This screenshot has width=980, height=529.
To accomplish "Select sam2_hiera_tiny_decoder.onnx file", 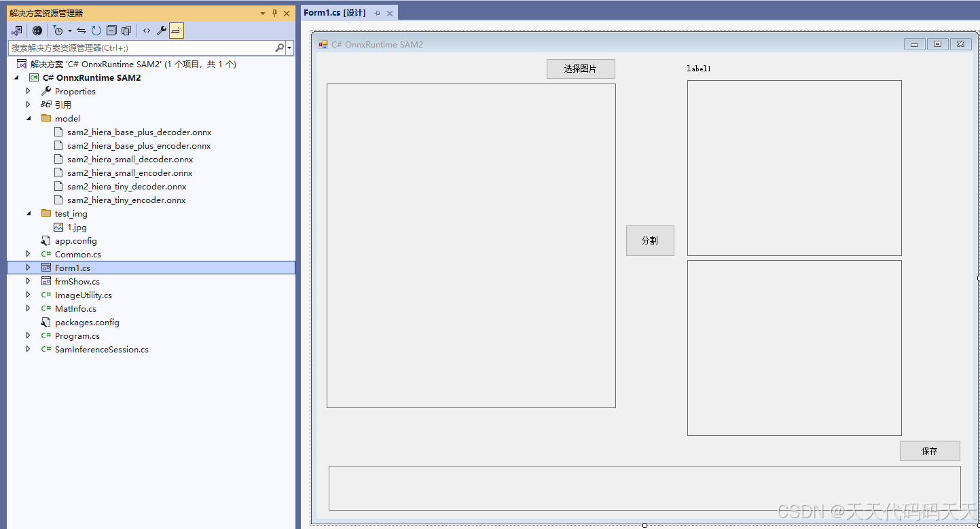I will tap(127, 187).
